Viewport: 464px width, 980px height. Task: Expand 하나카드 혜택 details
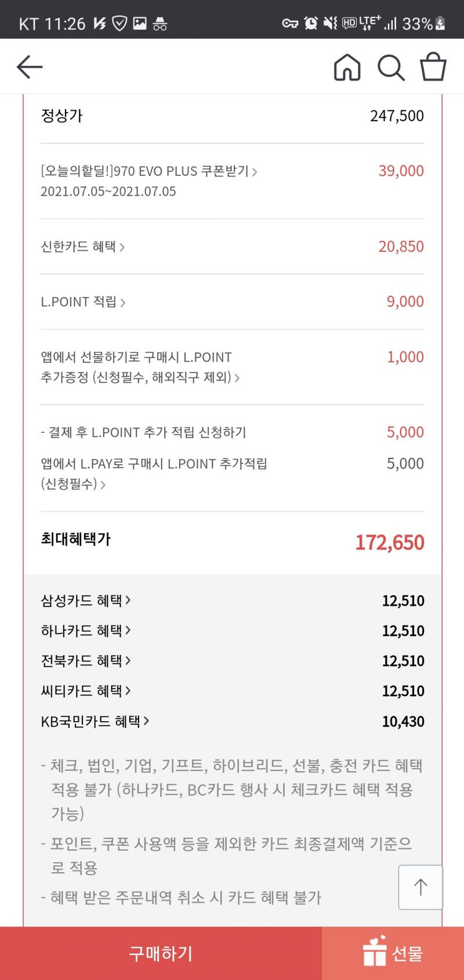(86, 631)
